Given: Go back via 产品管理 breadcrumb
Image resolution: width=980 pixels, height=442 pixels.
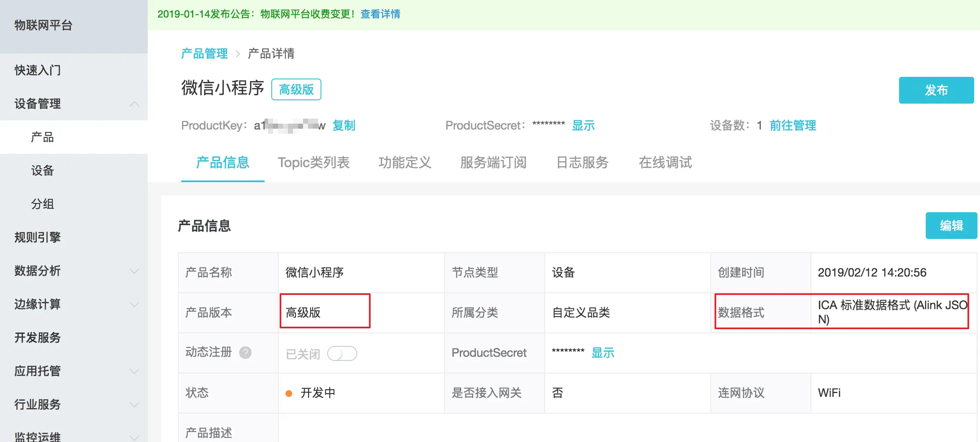Looking at the screenshot, I should [x=204, y=53].
